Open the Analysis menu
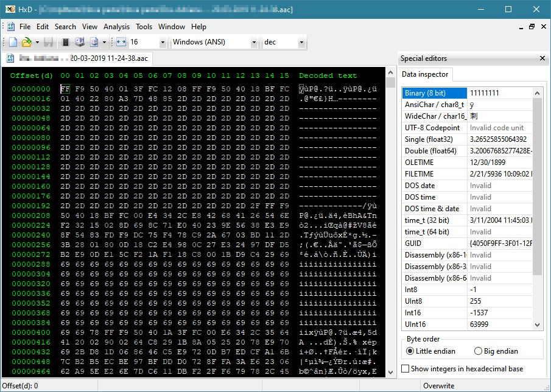551x392 pixels. pos(116,27)
